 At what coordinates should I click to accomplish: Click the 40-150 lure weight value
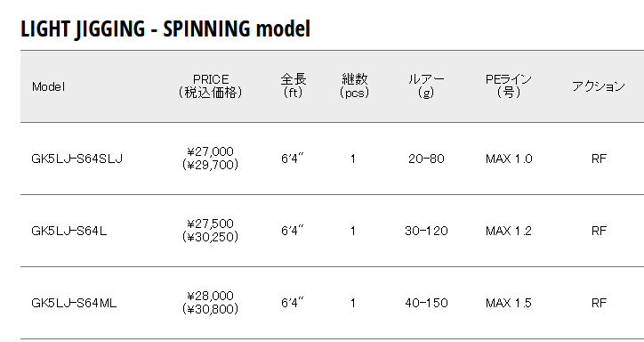[x=426, y=304]
